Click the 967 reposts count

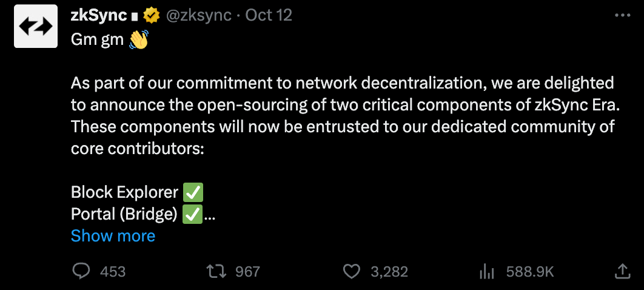[x=247, y=272]
